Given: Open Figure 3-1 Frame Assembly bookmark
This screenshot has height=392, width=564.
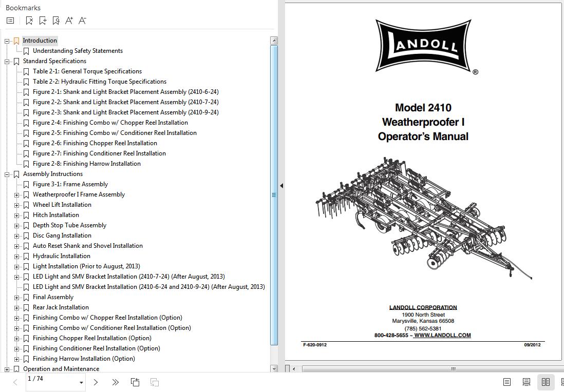Looking at the screenshot, I should [x=70, y=184].
